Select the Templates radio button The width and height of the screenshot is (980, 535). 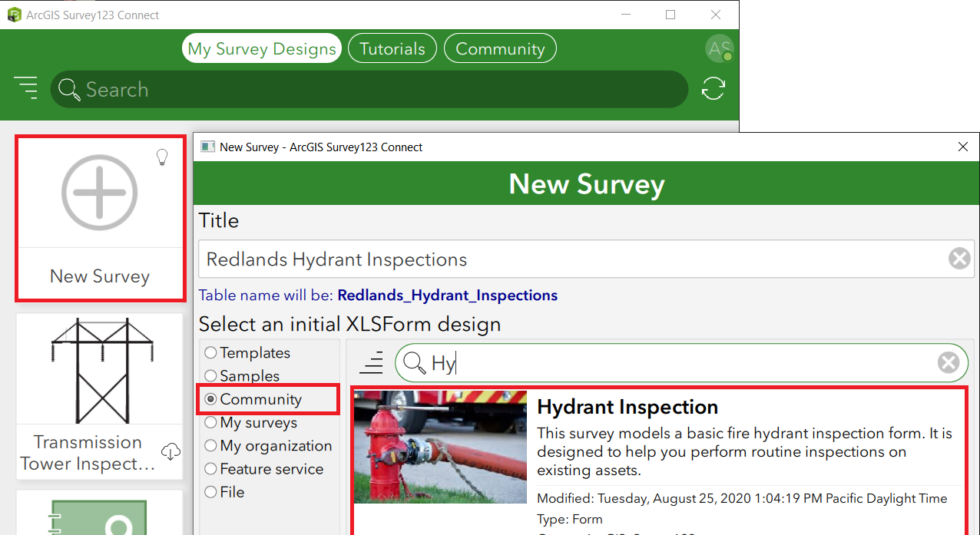[x=210, y=353]
